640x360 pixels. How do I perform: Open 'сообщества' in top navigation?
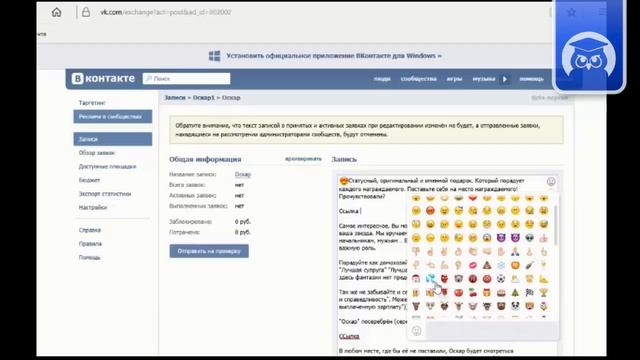click(x=419, y=79)
